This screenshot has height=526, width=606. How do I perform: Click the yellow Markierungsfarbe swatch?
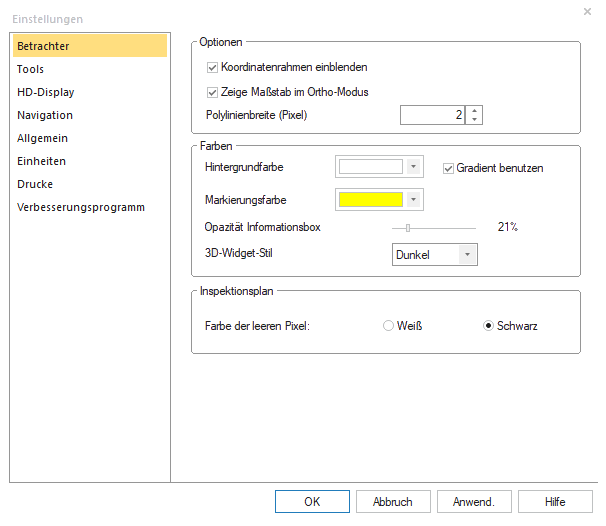[371, 200]
